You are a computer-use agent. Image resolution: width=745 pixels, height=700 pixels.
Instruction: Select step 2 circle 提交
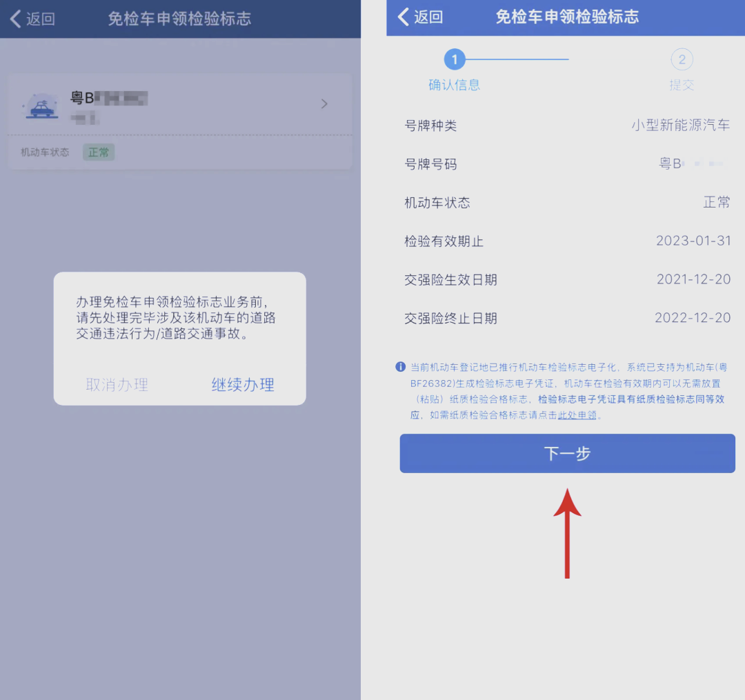point(682,59)
